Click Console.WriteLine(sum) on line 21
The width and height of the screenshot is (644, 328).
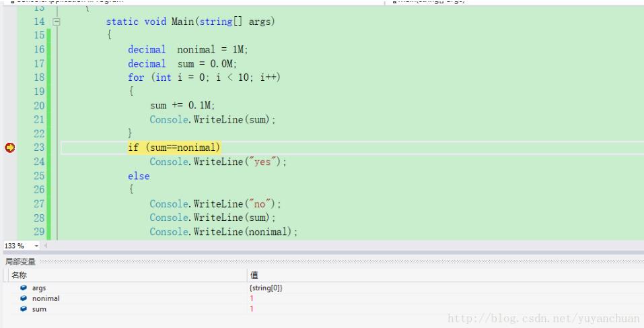pos(213,120)
